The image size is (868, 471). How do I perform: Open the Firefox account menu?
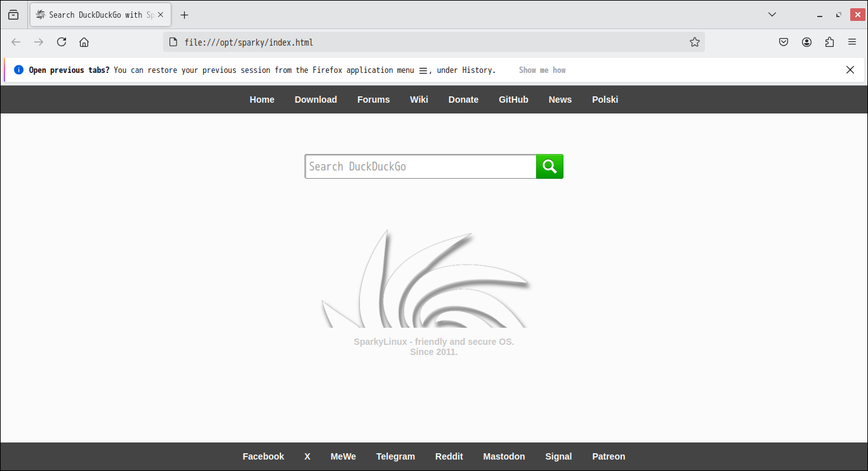tap(806, 42)
